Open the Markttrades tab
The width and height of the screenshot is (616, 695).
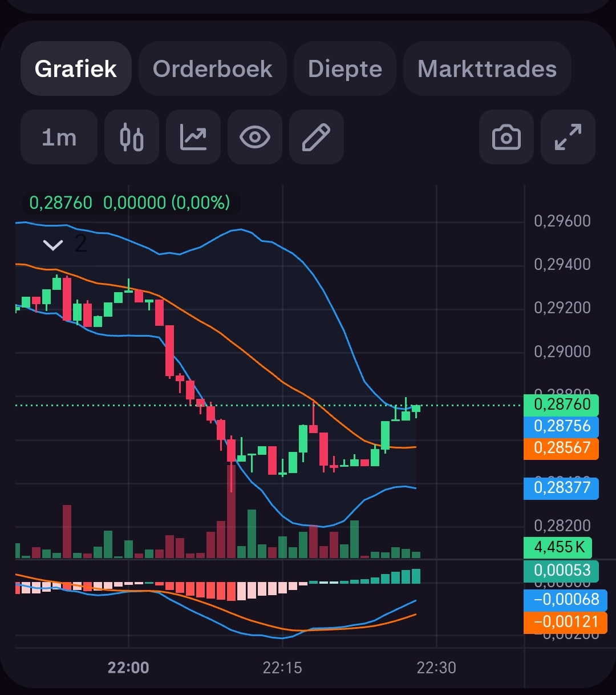[x=487, y=69]
